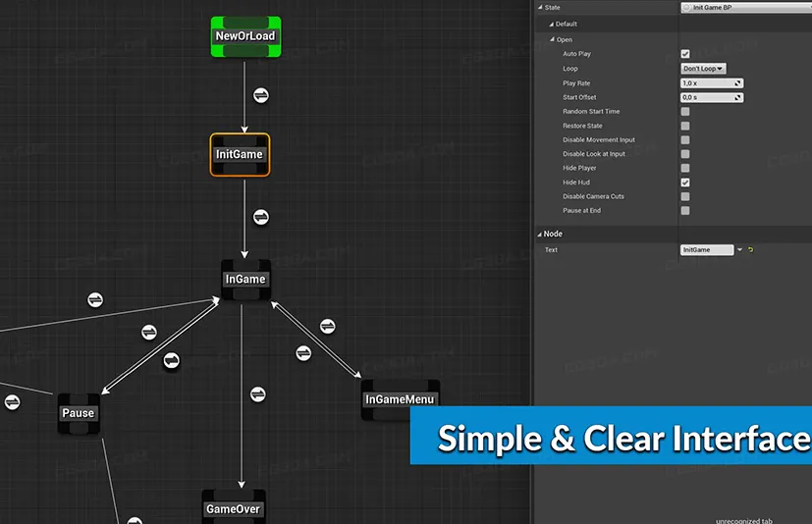
Task: Click Start Offset spinner arrow
Action: click(738, 97)
